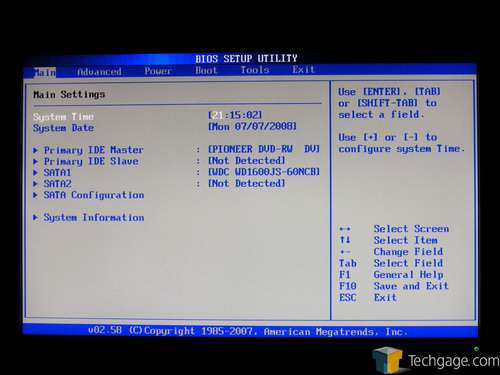
Task: Click the Save and Exit help entry
Action: coord(411,286)
